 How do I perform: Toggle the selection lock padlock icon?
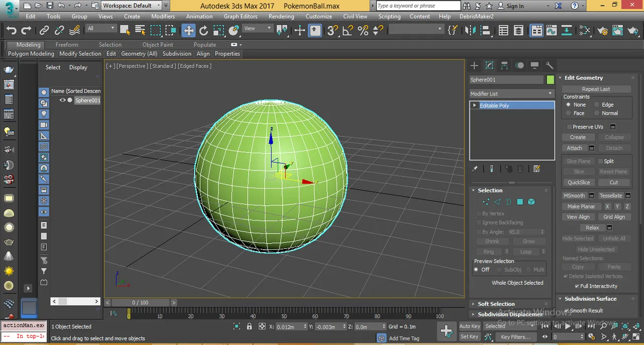click(249, 326)
